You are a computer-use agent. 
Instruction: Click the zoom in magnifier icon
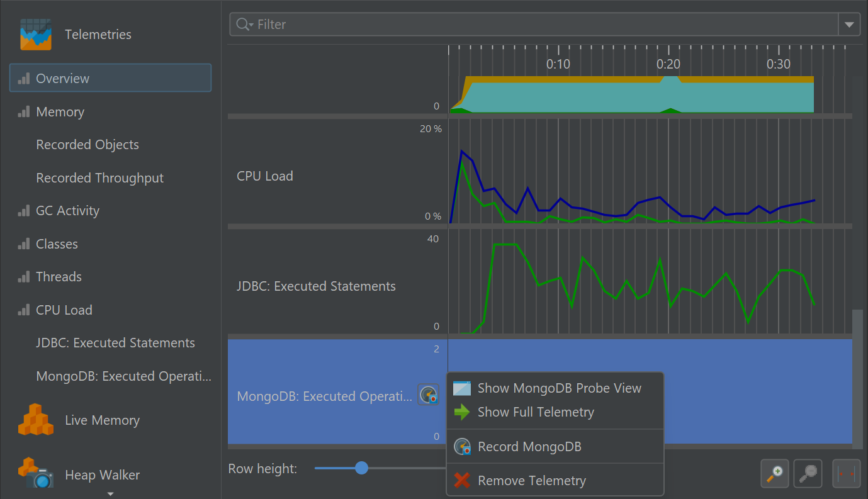(774, 473)
